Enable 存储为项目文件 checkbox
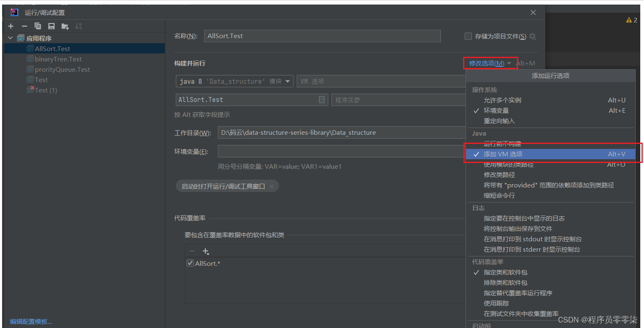 (x=468, y=36)
